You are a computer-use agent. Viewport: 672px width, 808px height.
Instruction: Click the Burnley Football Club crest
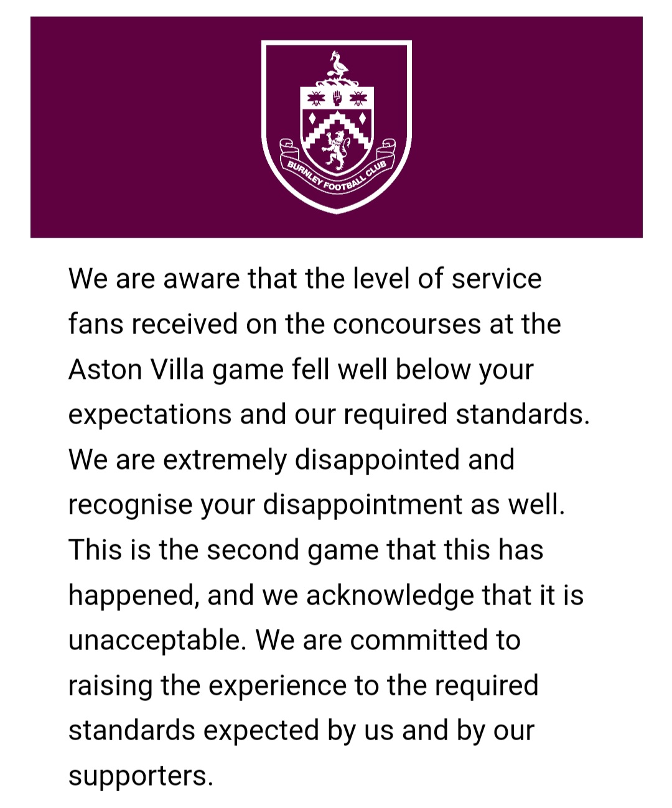(x=337, y=127)
